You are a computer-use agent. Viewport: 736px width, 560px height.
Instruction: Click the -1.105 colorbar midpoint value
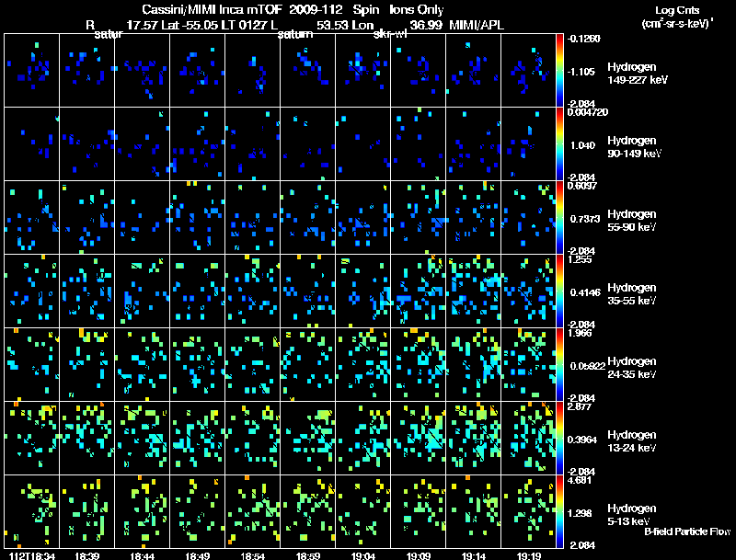[x=581, y=72]
